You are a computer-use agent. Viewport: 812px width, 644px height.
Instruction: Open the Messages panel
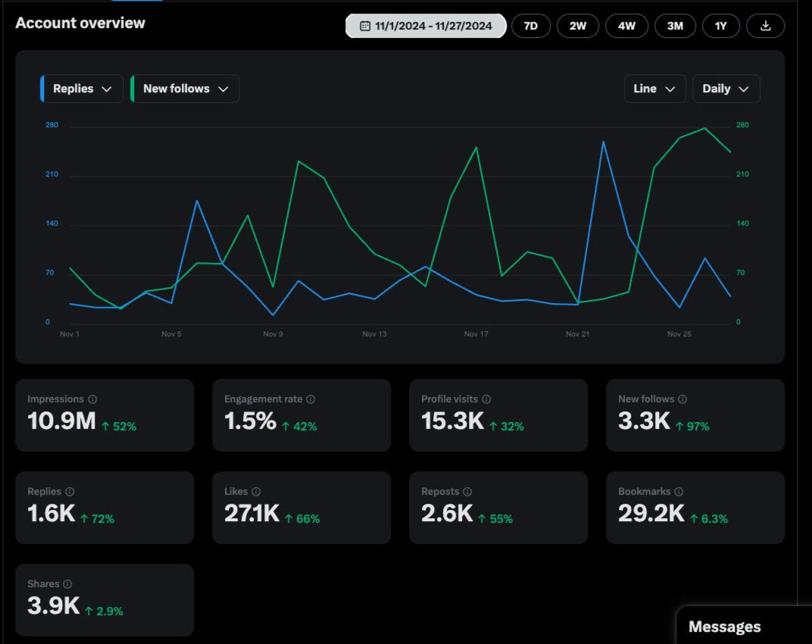click(x=724, y=627)
